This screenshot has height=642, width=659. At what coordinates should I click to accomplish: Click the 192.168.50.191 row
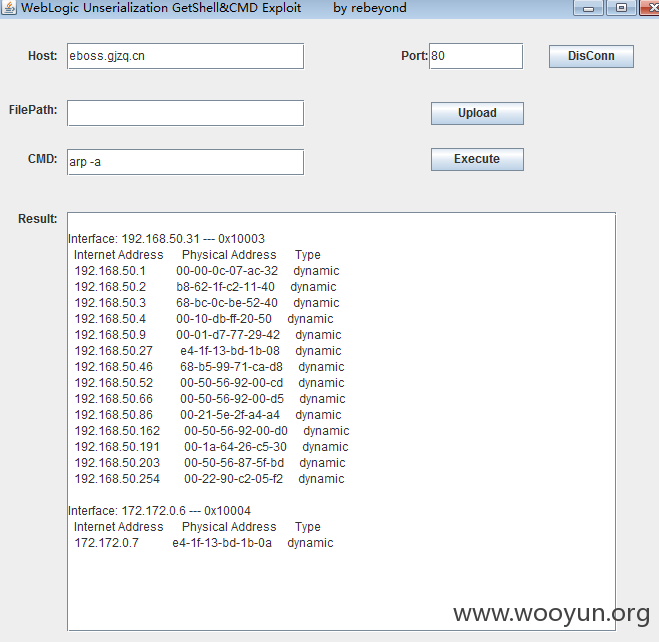tap(211, 447)
